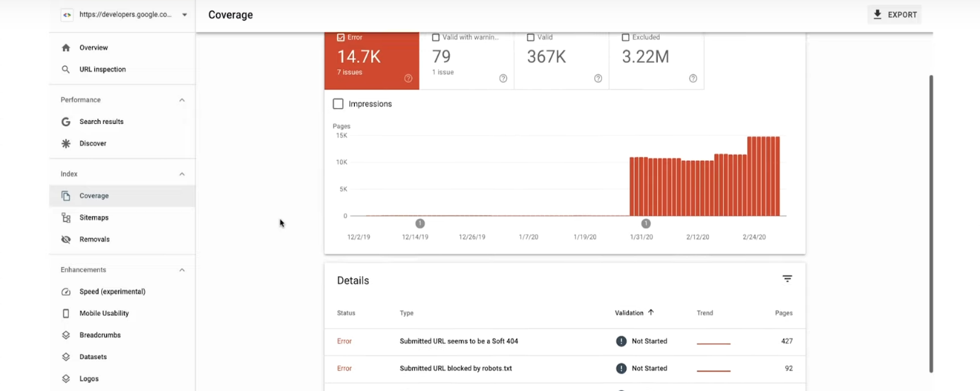Click the Datasets layers icon
Viewport: 980px width, 391px height.
pyautogui.click(x=66, y=357)
